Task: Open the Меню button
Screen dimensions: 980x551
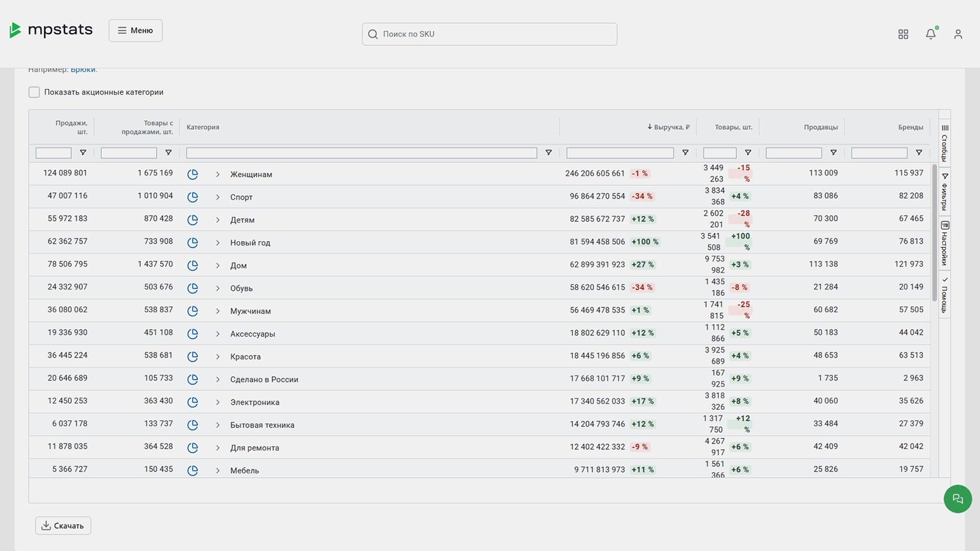Action: [x=136, y=31]
